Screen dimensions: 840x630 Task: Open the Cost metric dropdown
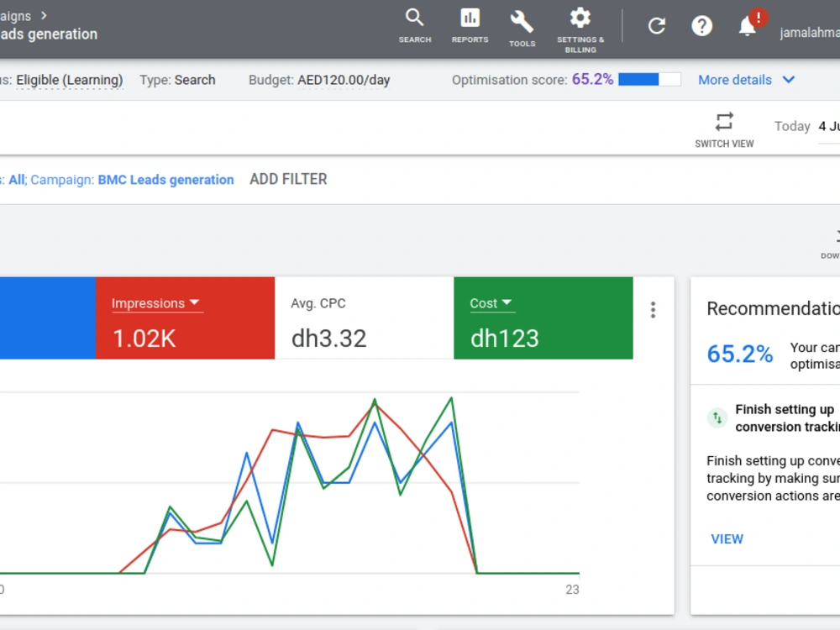coord(491,303)
